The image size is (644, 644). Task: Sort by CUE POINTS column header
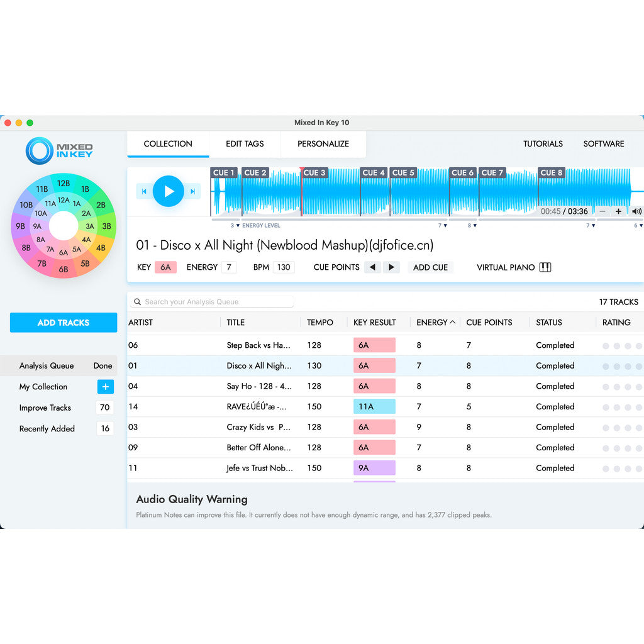(489, 323)
